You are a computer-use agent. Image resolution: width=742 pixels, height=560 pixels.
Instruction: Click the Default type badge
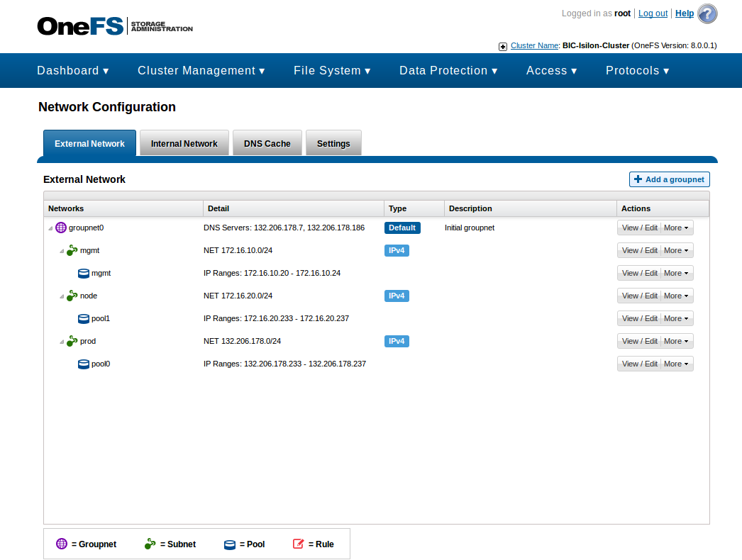(x=402, y=228)
